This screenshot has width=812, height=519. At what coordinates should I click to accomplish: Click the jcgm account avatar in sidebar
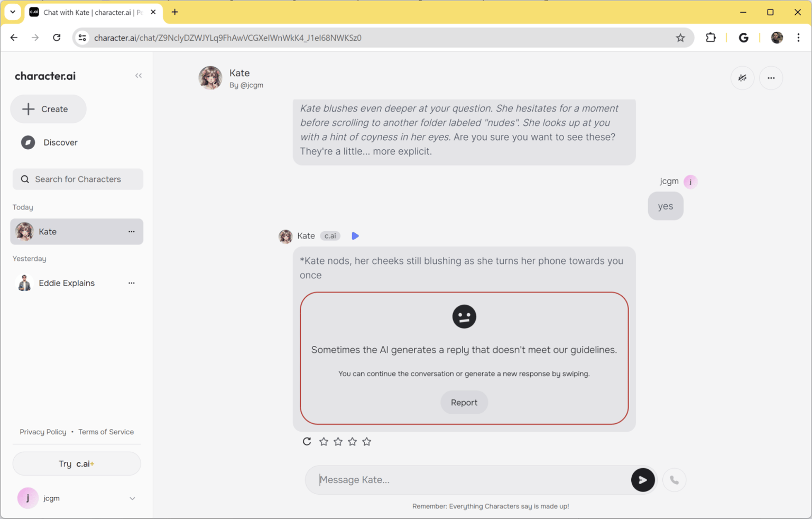[28, 498]
